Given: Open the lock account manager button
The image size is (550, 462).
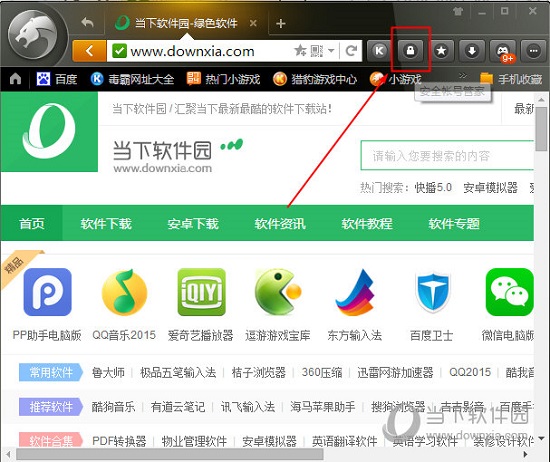Looking at the screenshot, I should [410, 51].
